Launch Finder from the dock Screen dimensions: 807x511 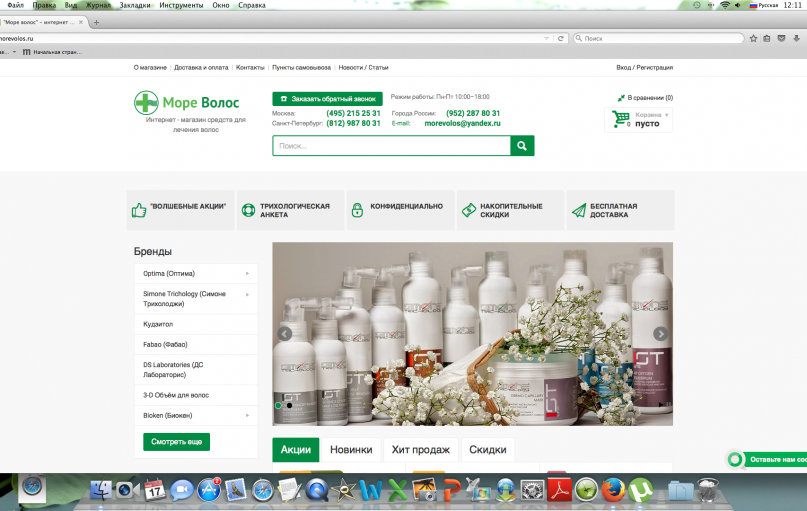pos(101,490)
